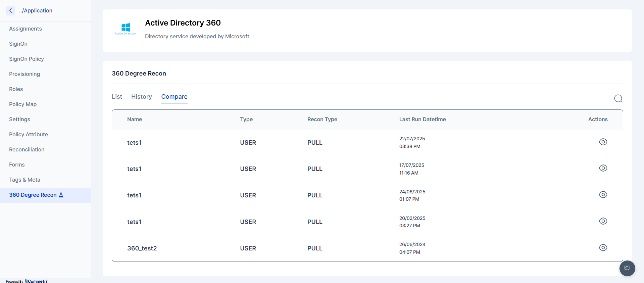Switch to the History tab

coord(142,97)
